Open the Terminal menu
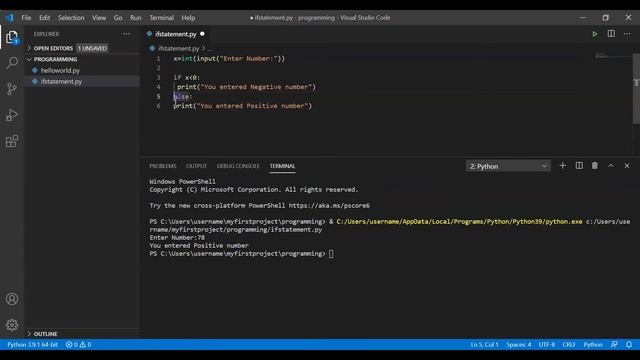Screen dimensions: 640x360 pyautogui.click(x=161, y=18)
